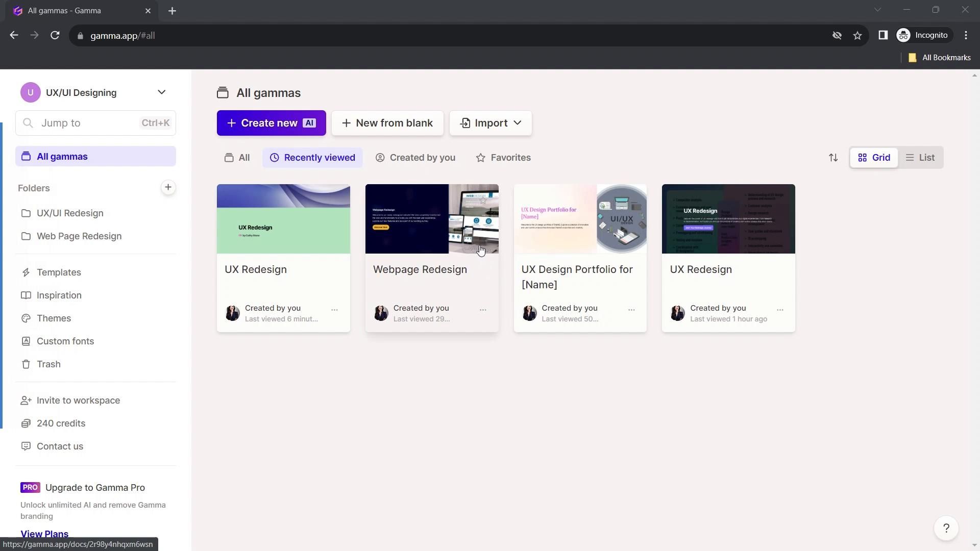Click the View Plans link
The width and height of the screenshot is (980, 551).
coord(44,534)
